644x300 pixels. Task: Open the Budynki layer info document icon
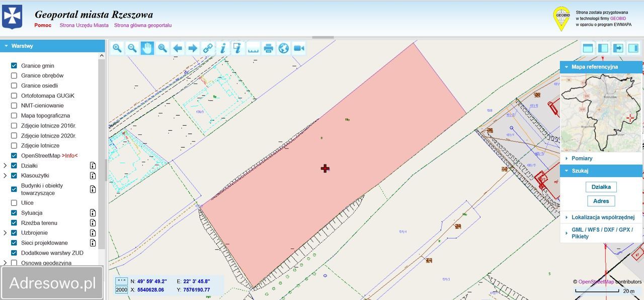(93, 189)
